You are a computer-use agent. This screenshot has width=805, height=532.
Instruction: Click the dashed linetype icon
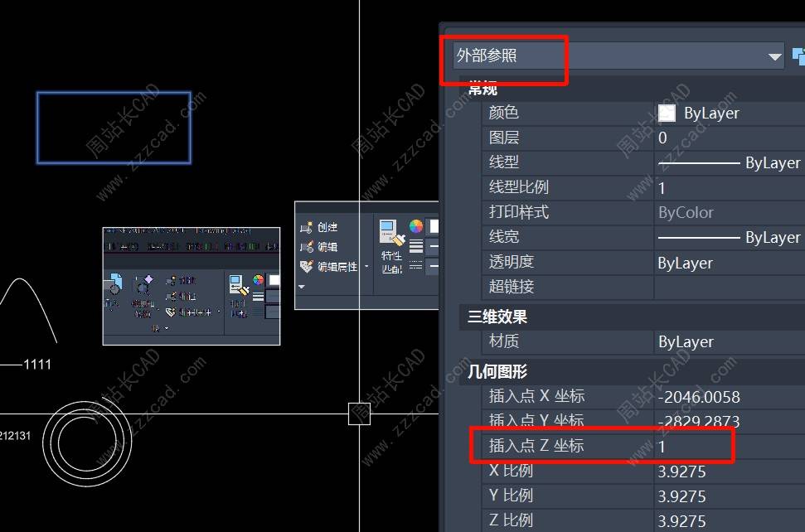tap(416, 266)
